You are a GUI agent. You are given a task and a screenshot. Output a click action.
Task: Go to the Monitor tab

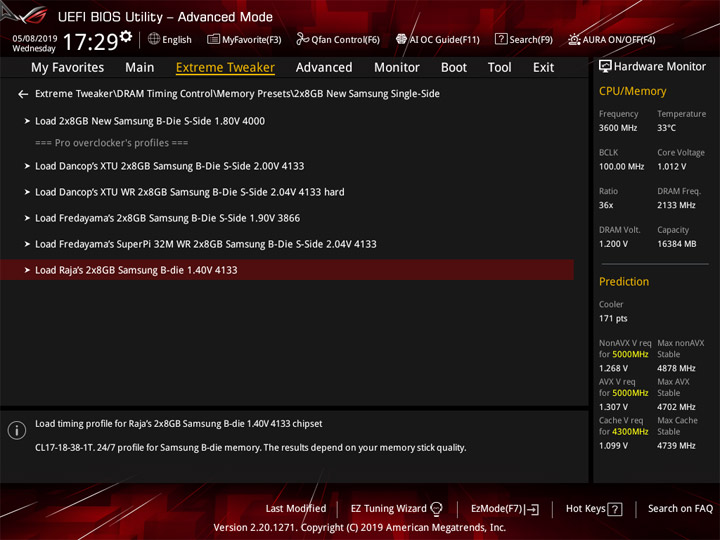click(397, 68)
